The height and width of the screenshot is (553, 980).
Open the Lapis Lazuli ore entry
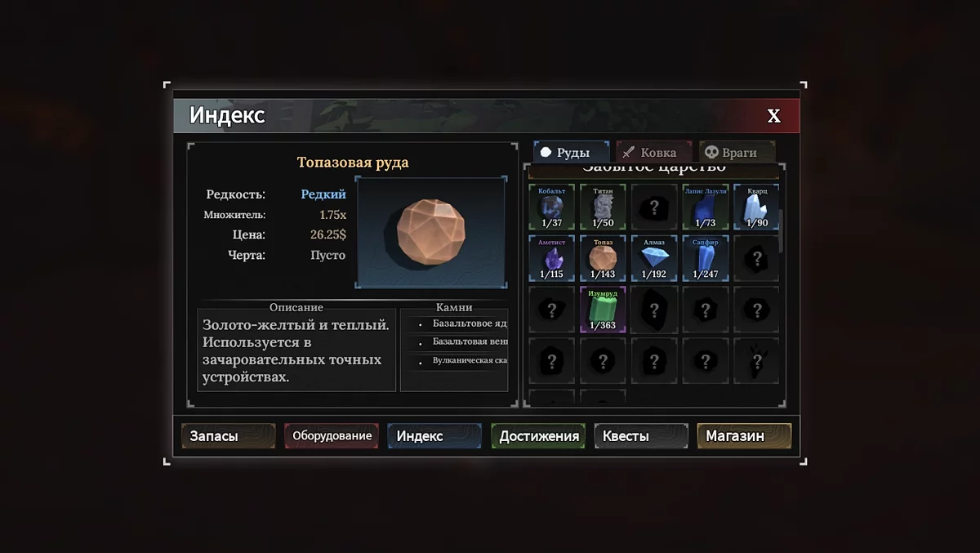tap(706, 207)
